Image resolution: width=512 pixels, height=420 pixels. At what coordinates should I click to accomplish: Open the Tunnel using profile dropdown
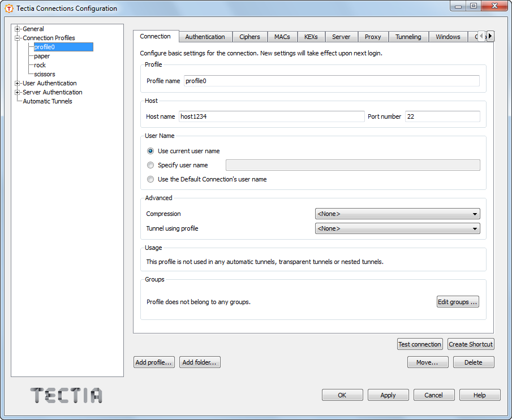click(475, 228)
